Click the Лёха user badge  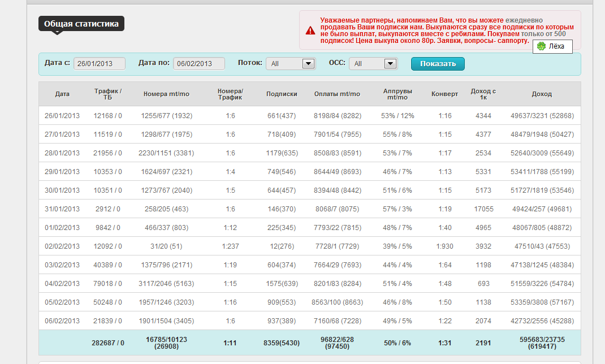click(552, 46)
